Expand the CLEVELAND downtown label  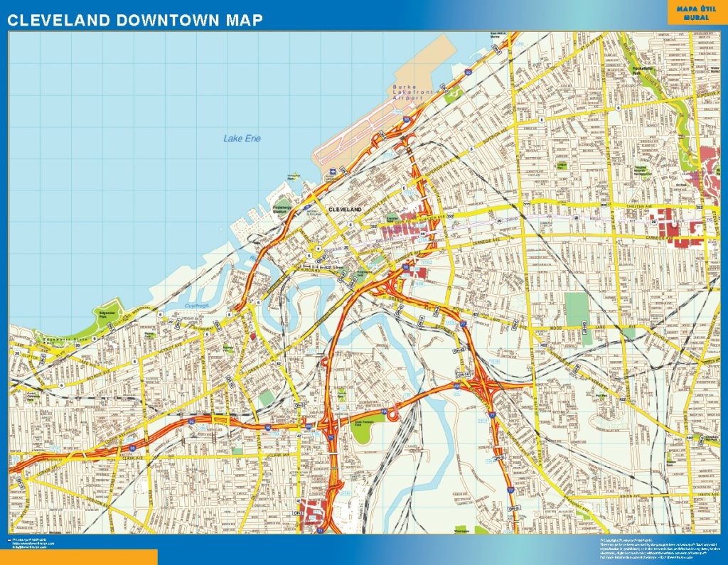point(346,210)
